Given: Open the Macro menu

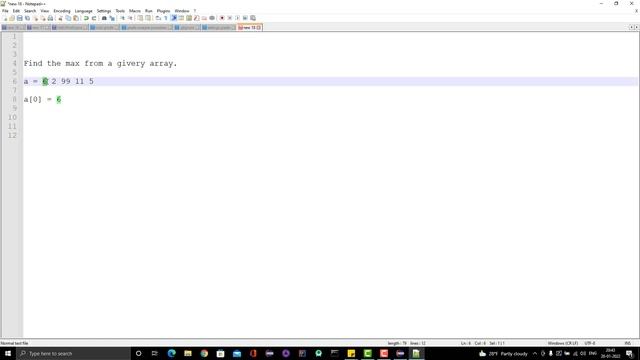Looking at the screenshot, I should click(135, 11).
